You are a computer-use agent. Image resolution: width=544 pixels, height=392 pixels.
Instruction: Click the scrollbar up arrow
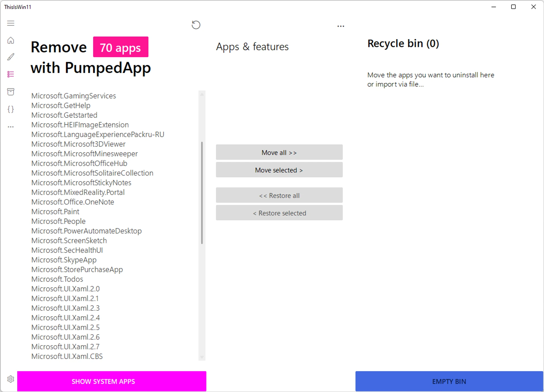click(202, 94)
